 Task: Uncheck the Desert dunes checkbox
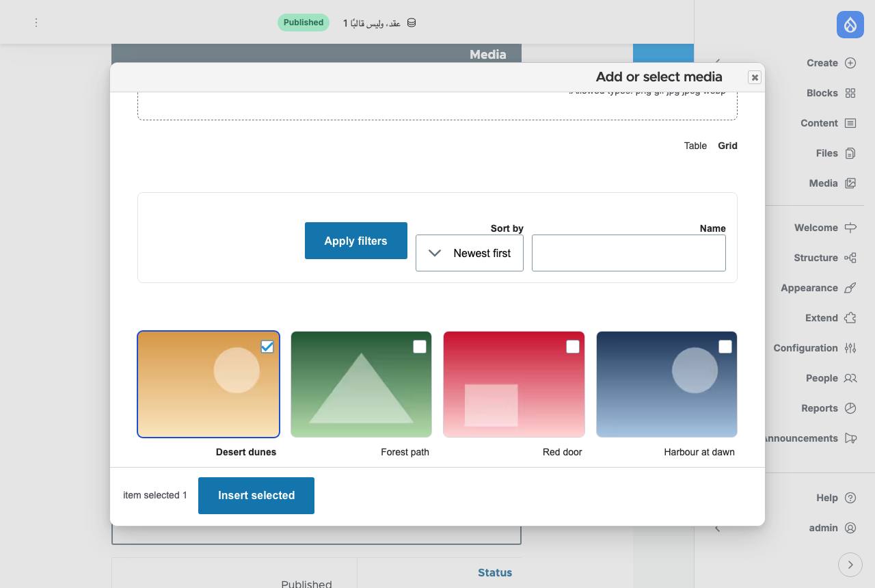267,347
